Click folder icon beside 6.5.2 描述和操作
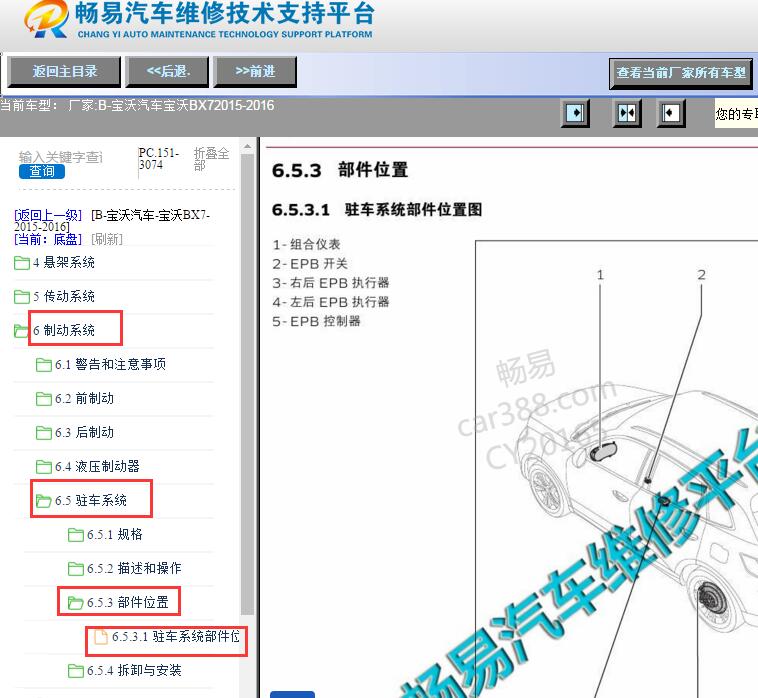The width and height of the screenshot is (758, 698). pos(76,569)
